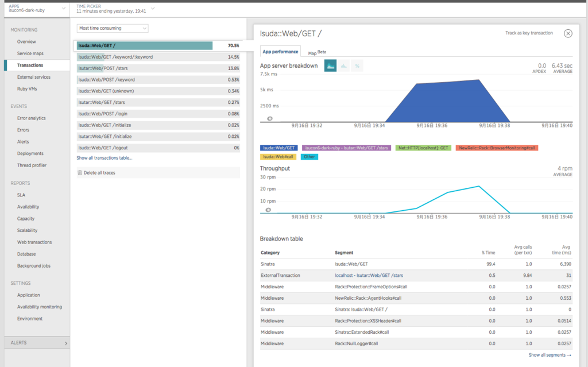Image resolution: width=588 pixels, height=367 pixels.
Task: Select Isuda::Web/POST /keyword transaction
Action: click(158, 80)
